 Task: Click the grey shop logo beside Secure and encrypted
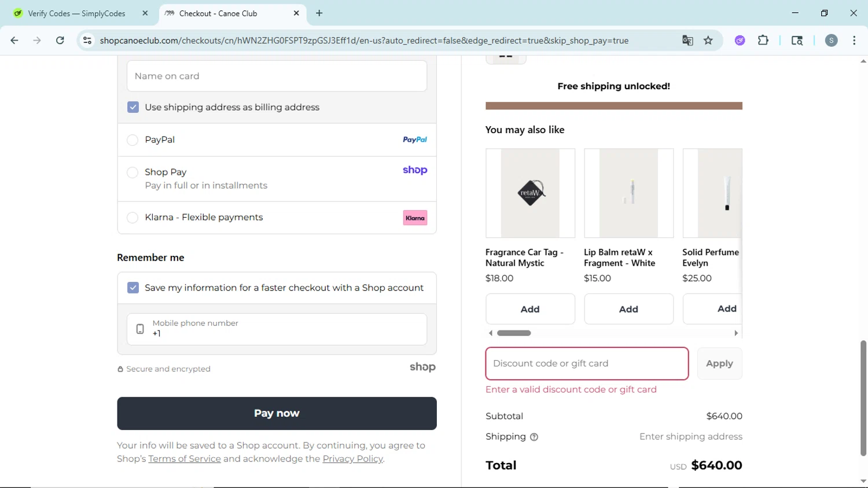click(x=422, y=367)
